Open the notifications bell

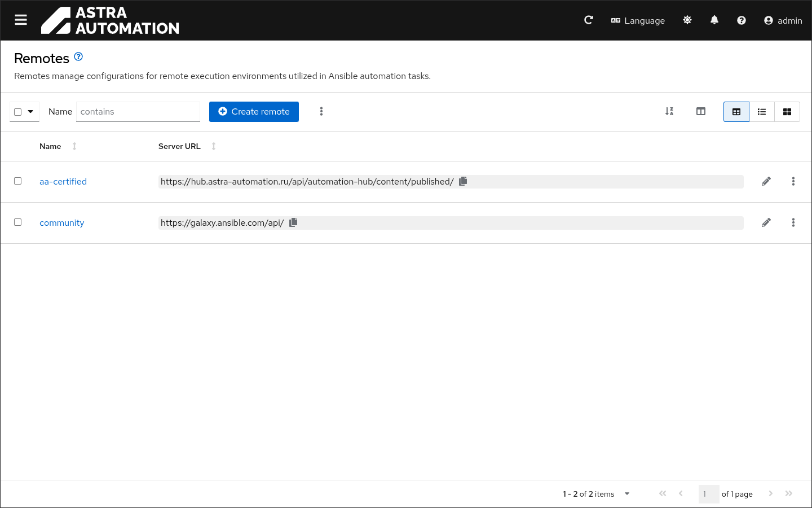click(714, 20)
